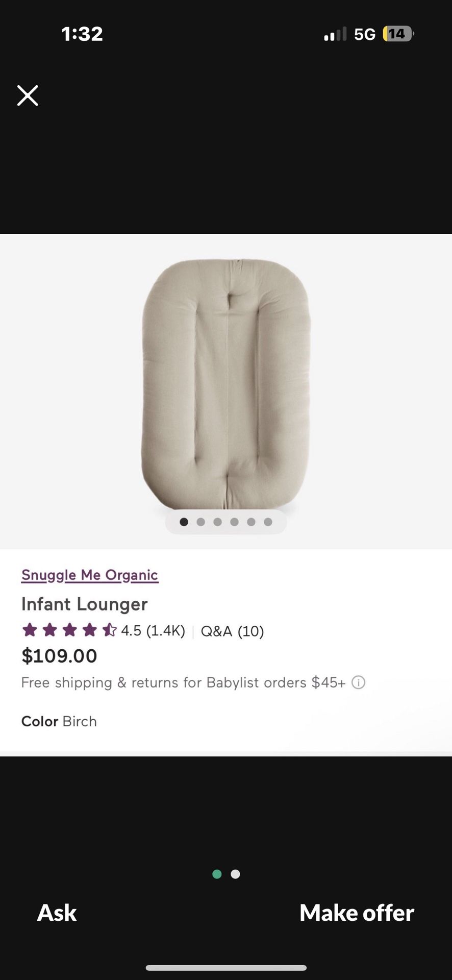
Task: Tap the Make offer button
Action: (x=357, y=913)
